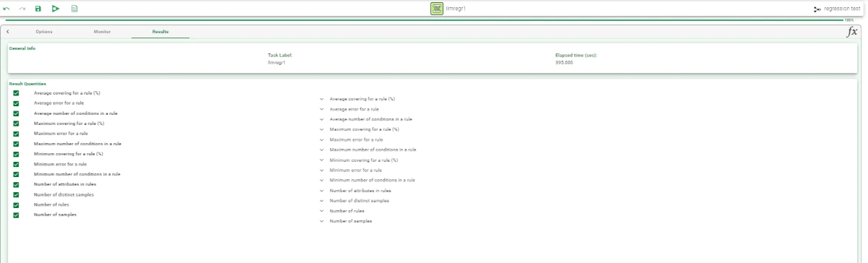The width and height of the screenshot is (868, 263).
Task: Click the Elapsed time (sec): label
Action: point(576,55)
